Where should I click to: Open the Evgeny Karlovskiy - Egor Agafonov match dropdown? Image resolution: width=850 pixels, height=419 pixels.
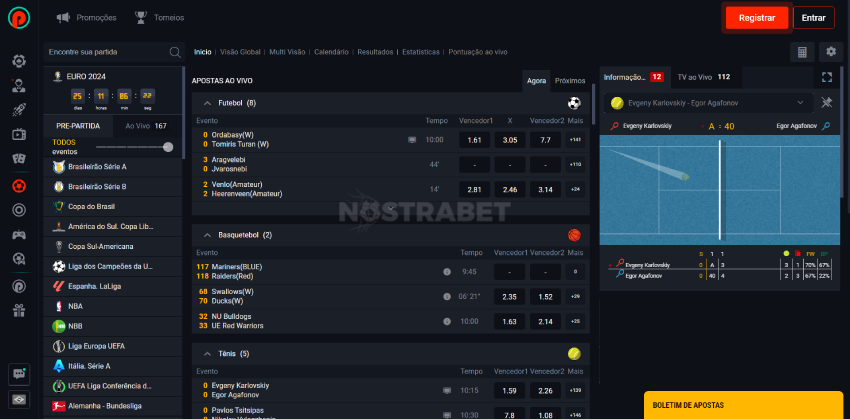(709, 102)
